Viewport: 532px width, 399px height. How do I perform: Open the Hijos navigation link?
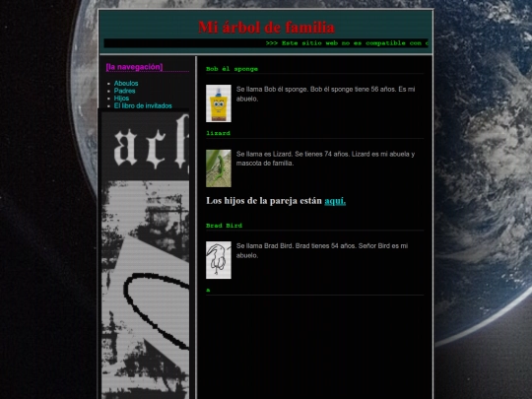[121, 99]
